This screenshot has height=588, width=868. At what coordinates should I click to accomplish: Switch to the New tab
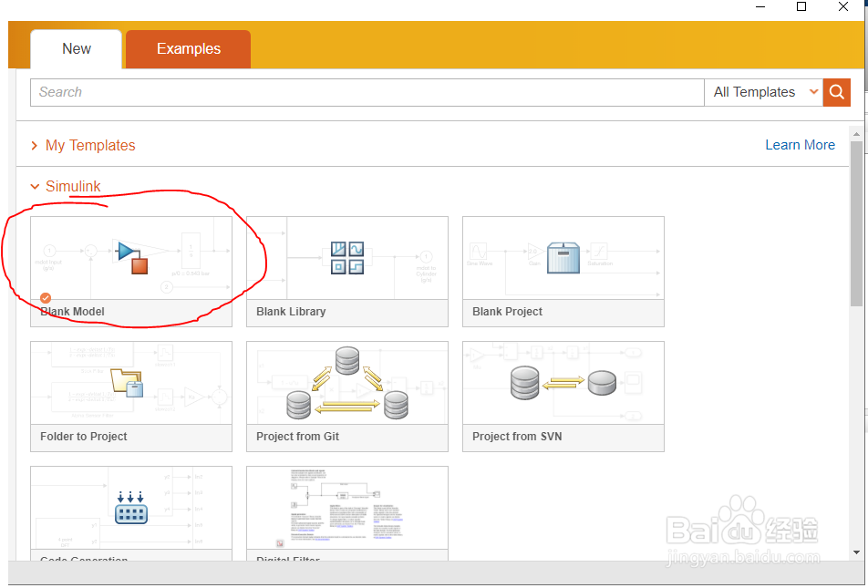click(x=77, y=48)
